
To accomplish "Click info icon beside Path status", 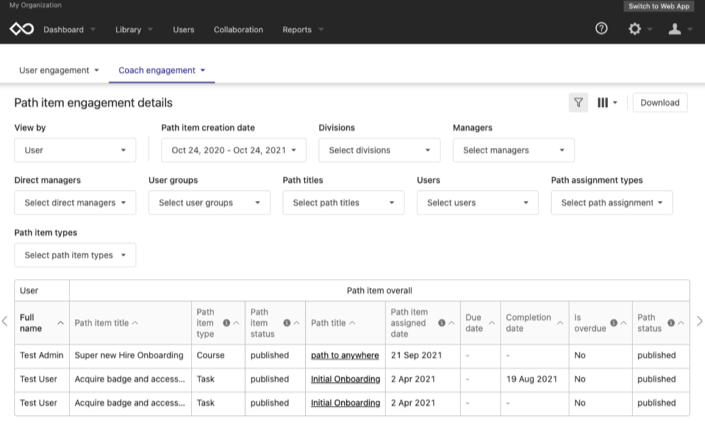I will 671,323.
